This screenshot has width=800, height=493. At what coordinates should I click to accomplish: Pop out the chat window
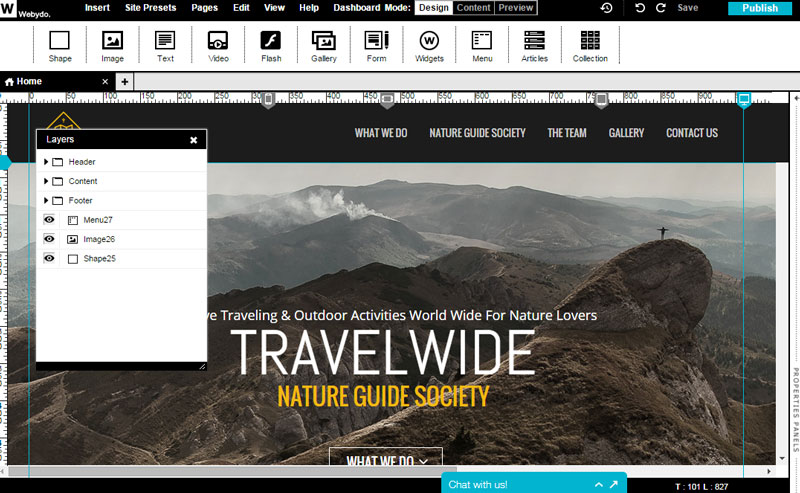tap(614, 484)
